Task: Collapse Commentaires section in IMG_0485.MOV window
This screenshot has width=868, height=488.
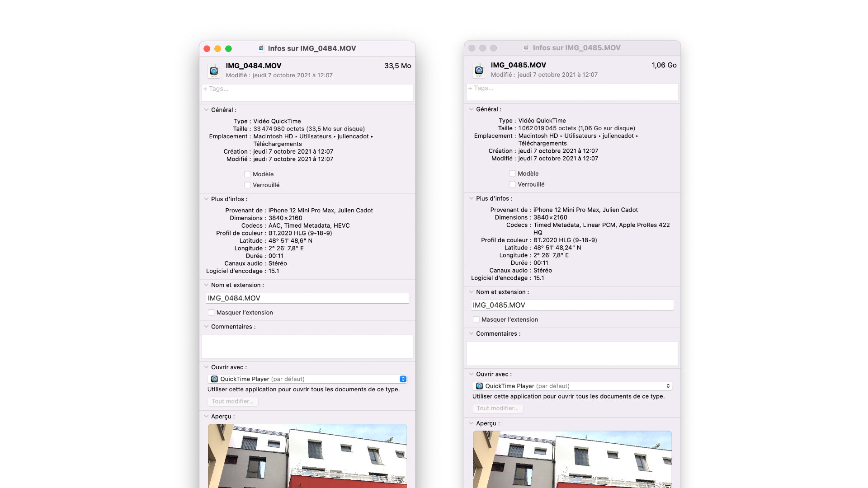Action: (471, 334)
